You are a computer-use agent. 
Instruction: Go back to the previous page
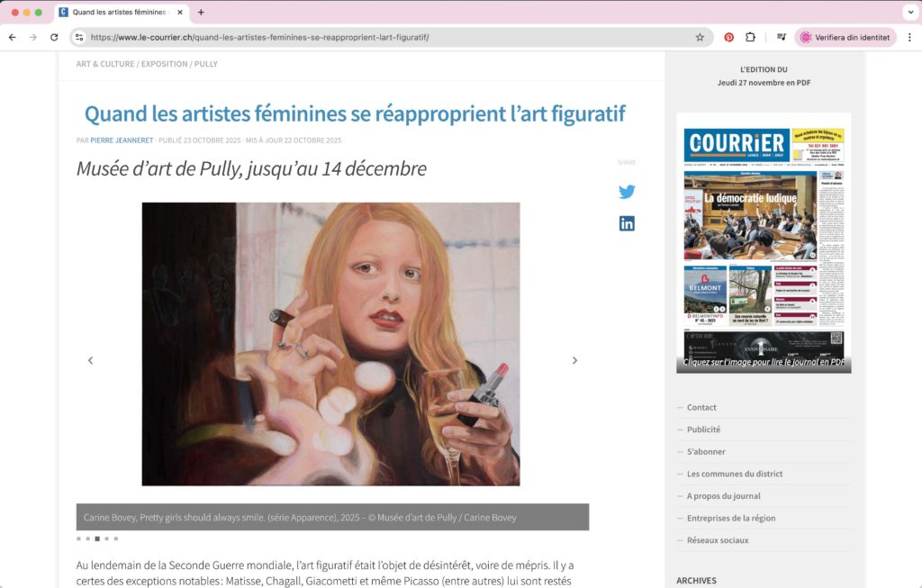coord(13,38)
